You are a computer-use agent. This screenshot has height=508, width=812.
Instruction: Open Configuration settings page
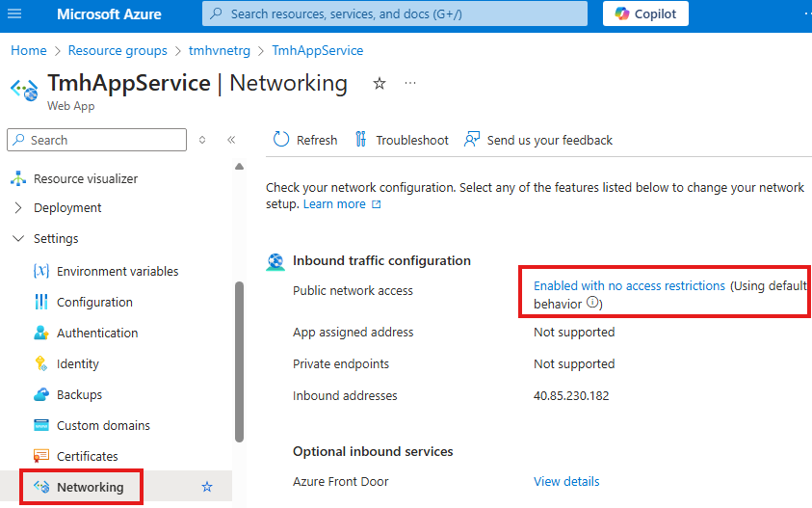[x=94, y=302]
